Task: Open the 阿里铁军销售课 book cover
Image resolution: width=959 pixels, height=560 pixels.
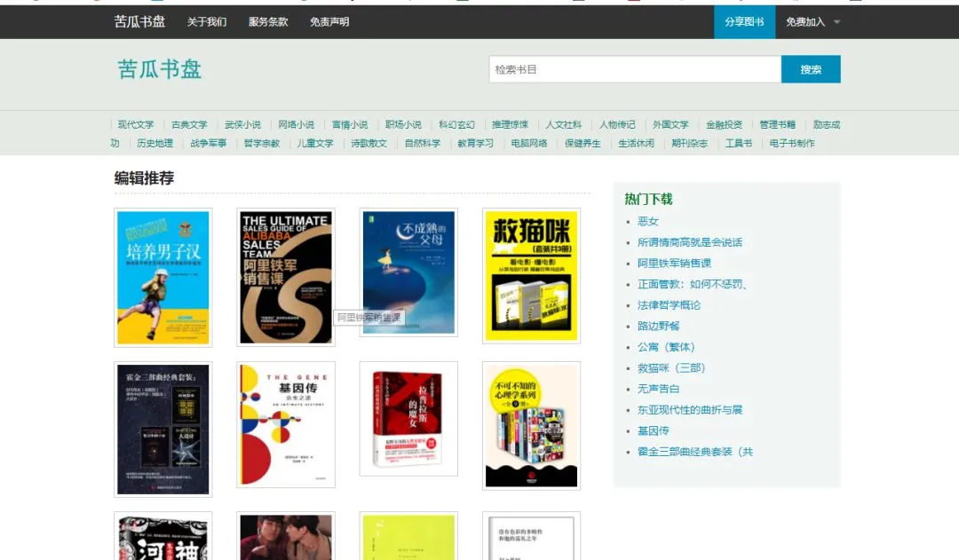Action: [286, 277]
